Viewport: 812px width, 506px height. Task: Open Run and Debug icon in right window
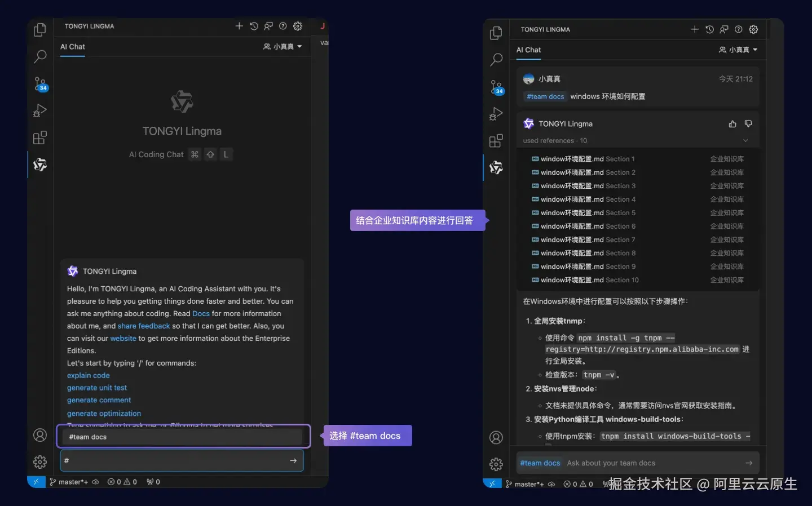click(x=496, y=114)
